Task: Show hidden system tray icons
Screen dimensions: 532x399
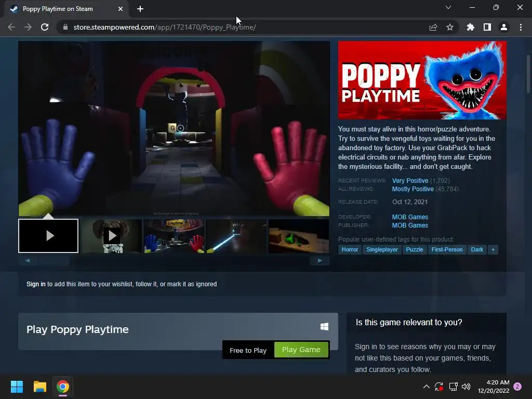Action: tap(427, 387)
